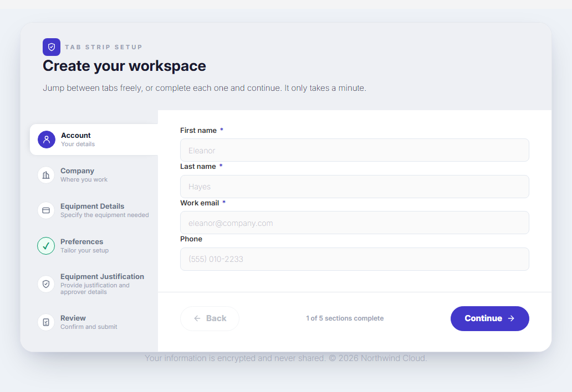
Task: Click the Company building icon
Action: 46,175
